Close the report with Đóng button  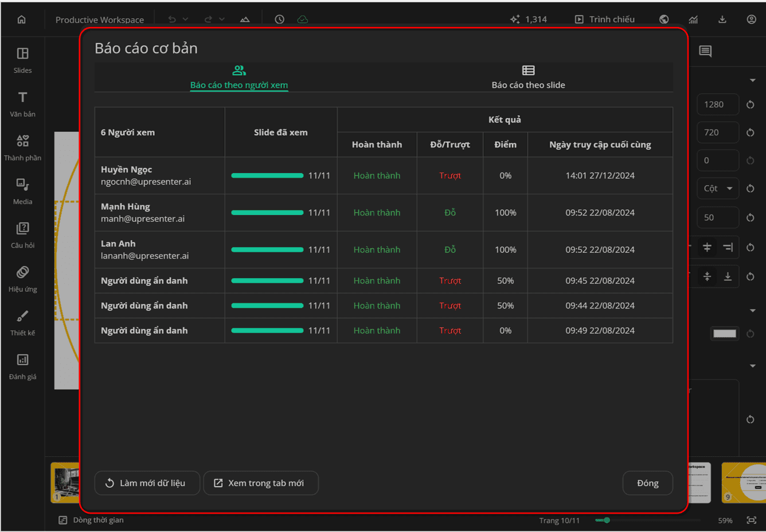(647, 483)
